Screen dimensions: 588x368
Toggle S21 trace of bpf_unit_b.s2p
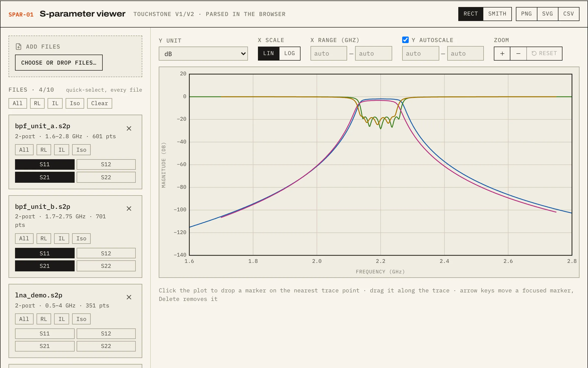click(45, 266)
